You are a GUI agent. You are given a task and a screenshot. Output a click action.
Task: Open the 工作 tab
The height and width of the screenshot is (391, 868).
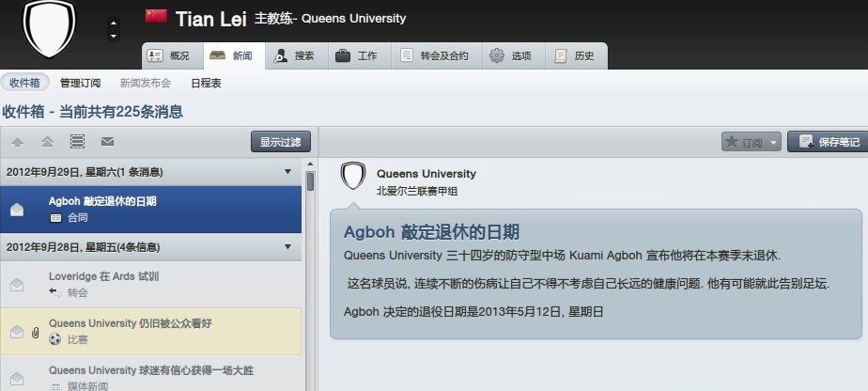tap(360, 55)
